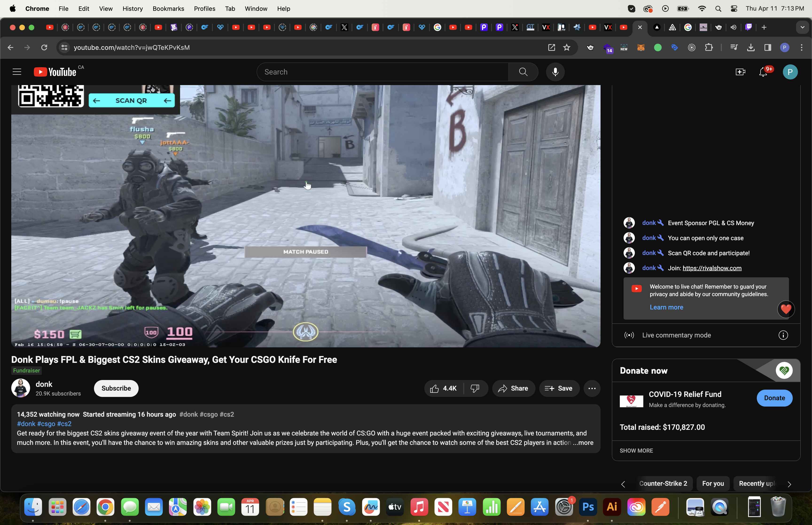Image resolution: width=812 pixels, height=525 pixels.
Task: Toggle Live commentary mode
Action: 676,335
